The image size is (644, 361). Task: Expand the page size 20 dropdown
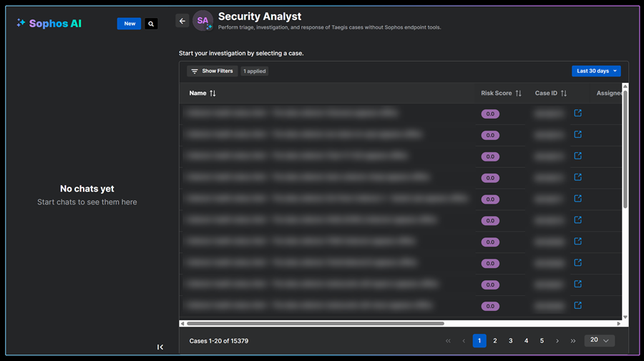tap(600, 341)
